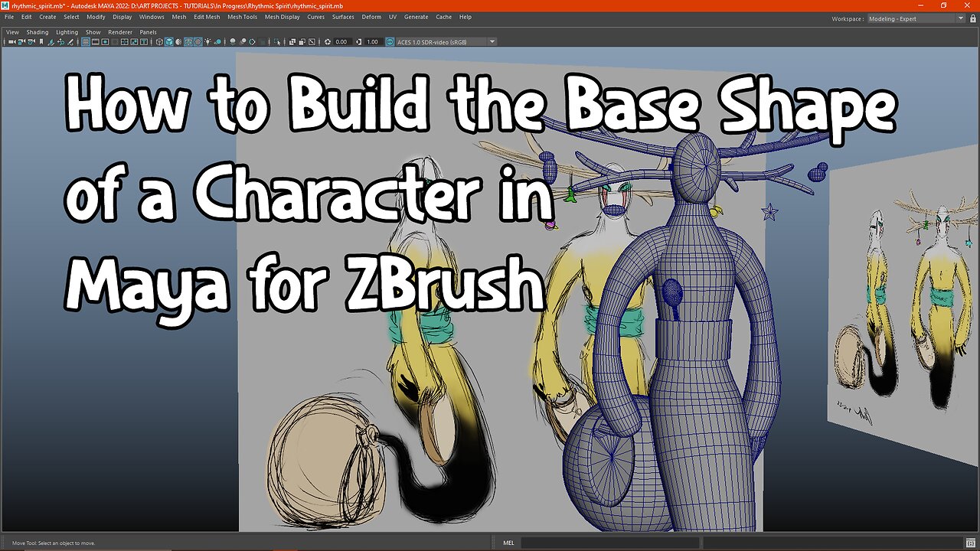This screenshot has height=551, width=980.
Task: Click the gamma value field 1.00
Action: coord(373,42)
